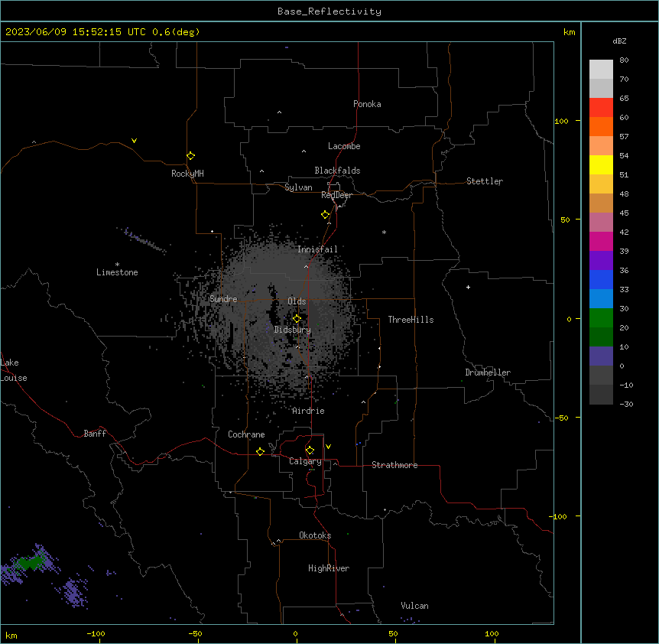Pick the bright yellow 54 dBZ swatch

tap(601, 164)
